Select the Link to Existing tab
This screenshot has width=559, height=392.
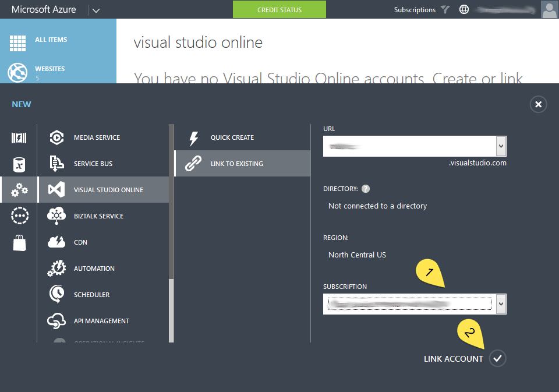click(x=242, y=163)
